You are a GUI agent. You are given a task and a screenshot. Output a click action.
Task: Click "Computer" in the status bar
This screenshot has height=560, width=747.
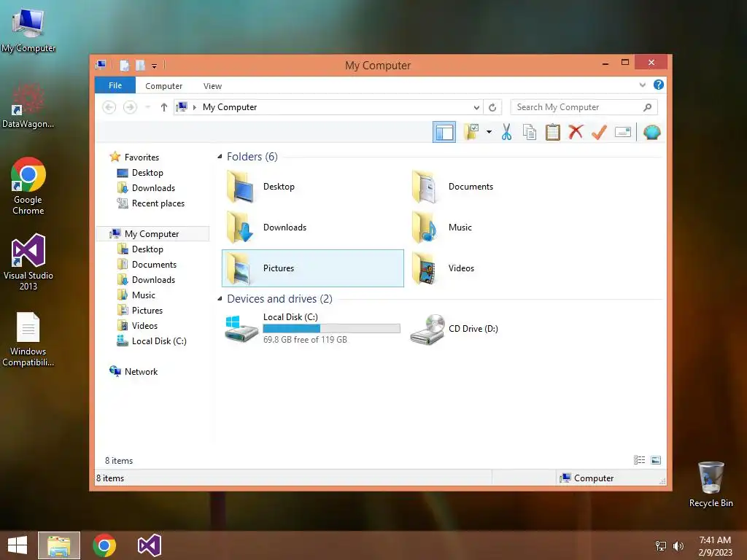pyautogui.click(x=594, y=478)
